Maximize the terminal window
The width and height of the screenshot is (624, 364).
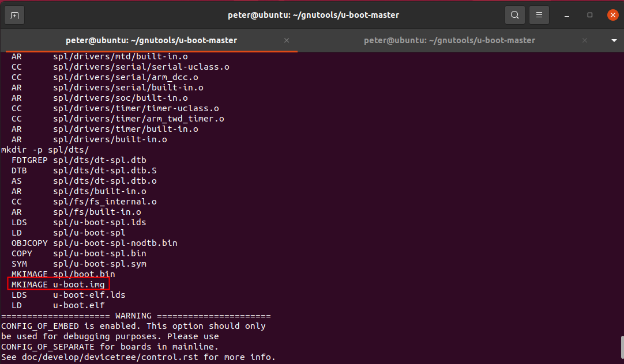click(x=590, y=15)
